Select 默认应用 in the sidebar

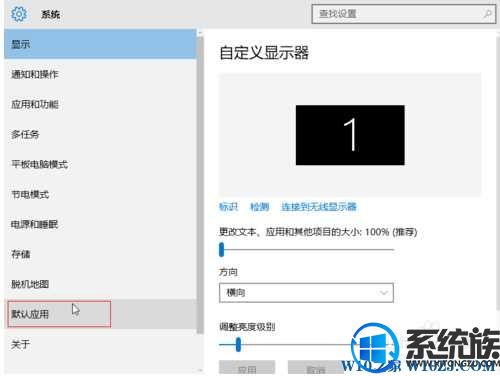tap(100, 314)
